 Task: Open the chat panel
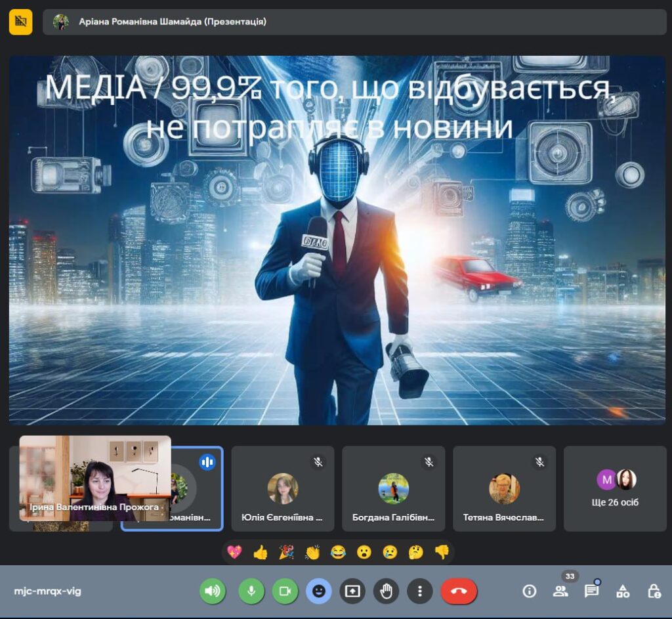(x=591, y=591)
